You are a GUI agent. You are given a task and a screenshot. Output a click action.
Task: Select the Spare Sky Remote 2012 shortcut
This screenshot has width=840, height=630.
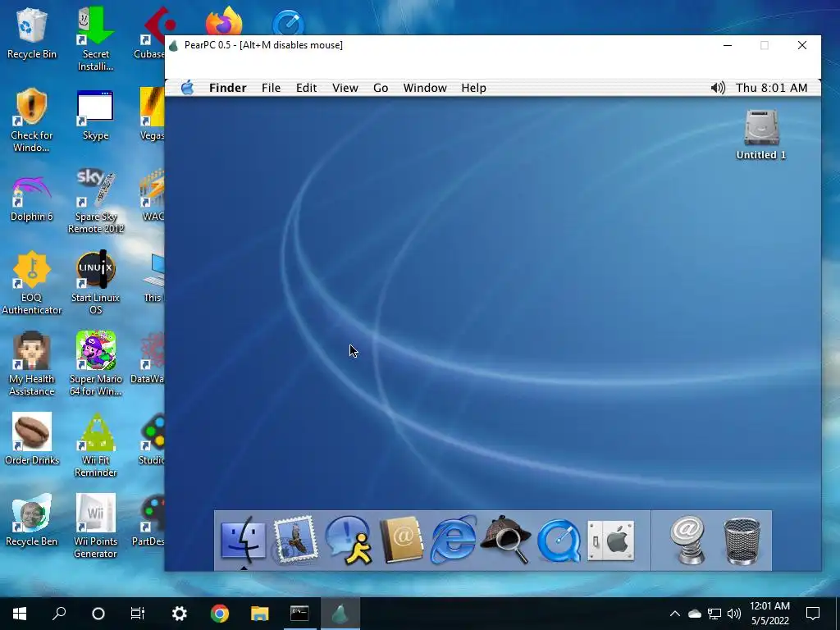click(x=95, y=202)
